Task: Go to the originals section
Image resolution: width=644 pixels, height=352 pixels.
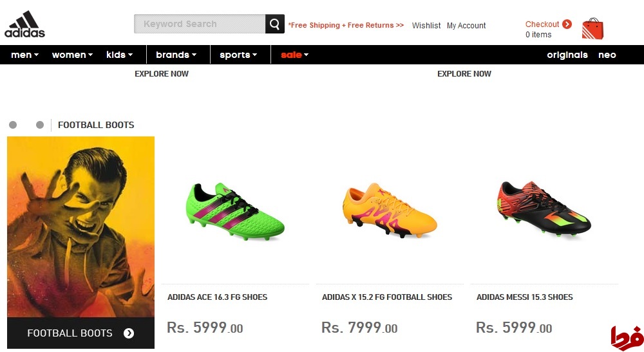Action: pyautogui.click(x=567, y=55)
